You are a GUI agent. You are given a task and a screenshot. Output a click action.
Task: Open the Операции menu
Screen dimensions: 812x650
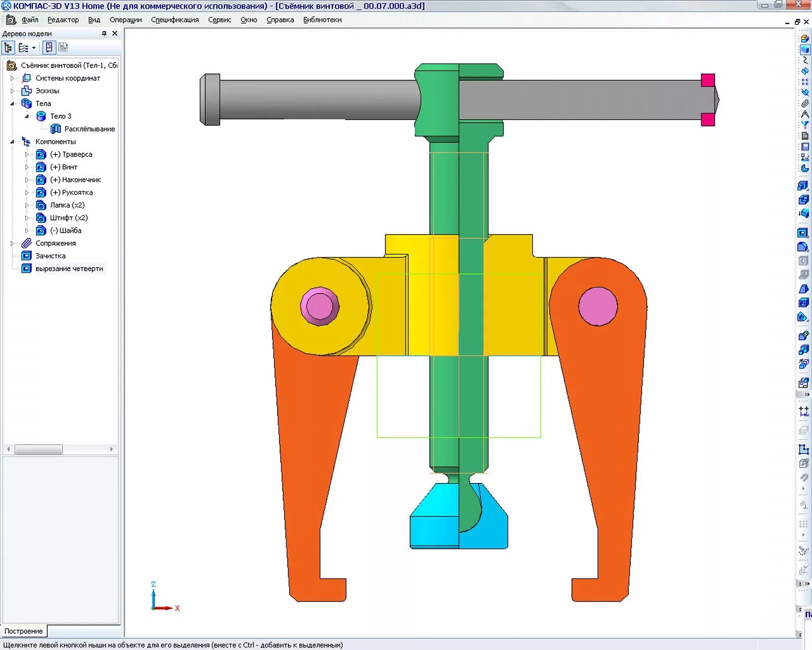125,20
